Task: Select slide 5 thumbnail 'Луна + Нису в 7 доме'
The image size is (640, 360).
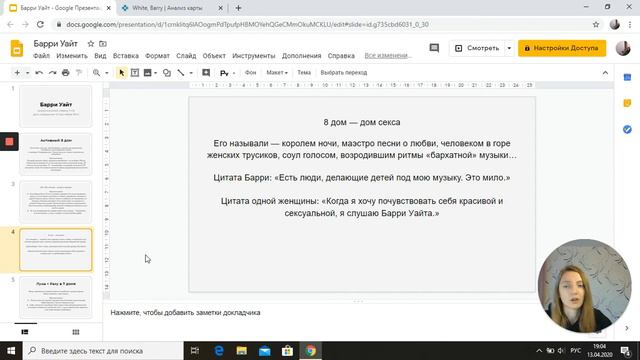Action: point(56,297)
